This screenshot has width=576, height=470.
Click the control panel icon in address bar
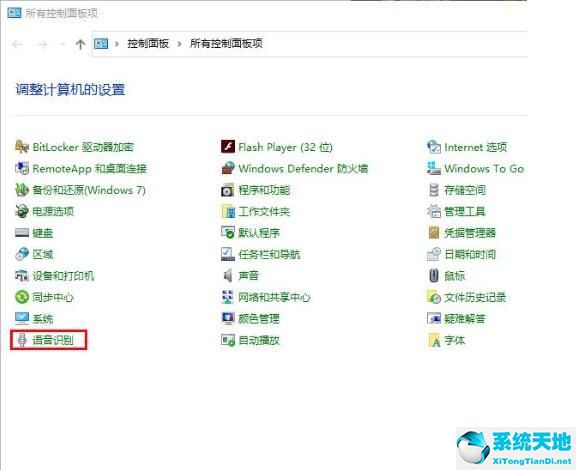101,44
